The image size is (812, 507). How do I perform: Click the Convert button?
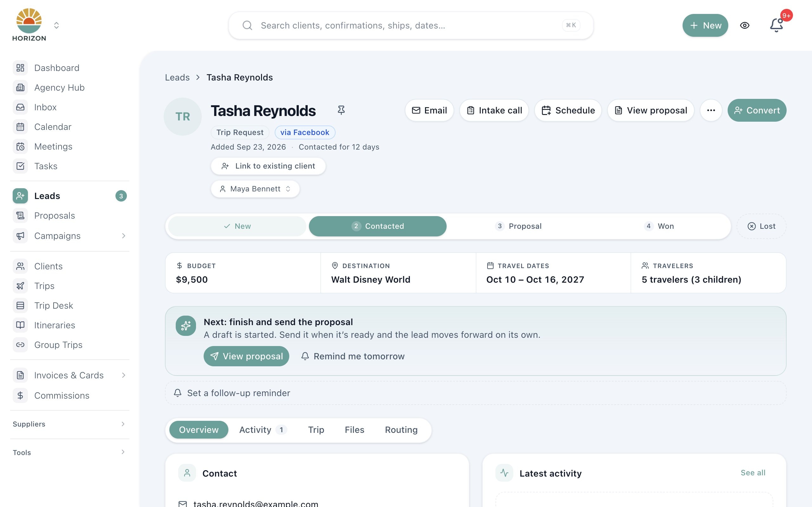(757, 110)
